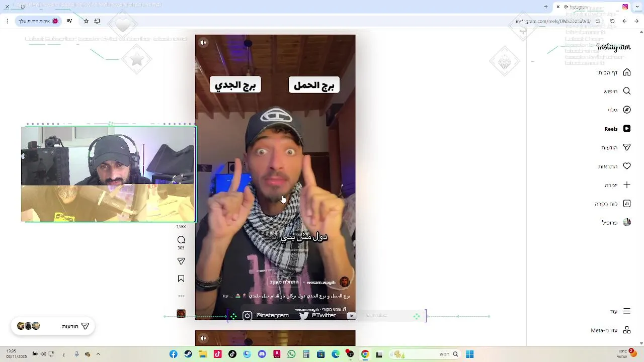Screen dimensions: 644x362
Task: Click the identity verification profile chip
Action: 39,21
